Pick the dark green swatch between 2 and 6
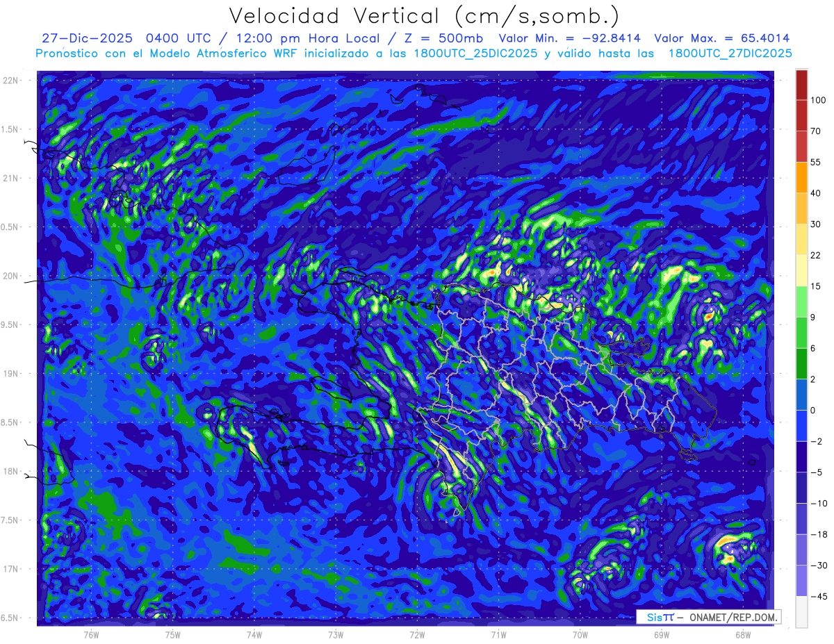The height and width of the screenshot is (644, 834). [x=801, y=363]
